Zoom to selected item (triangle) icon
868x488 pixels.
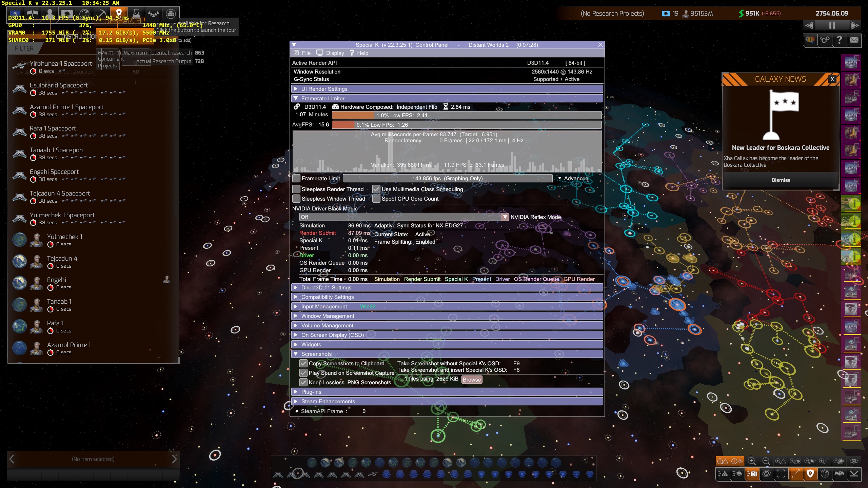tap(780, 461)
